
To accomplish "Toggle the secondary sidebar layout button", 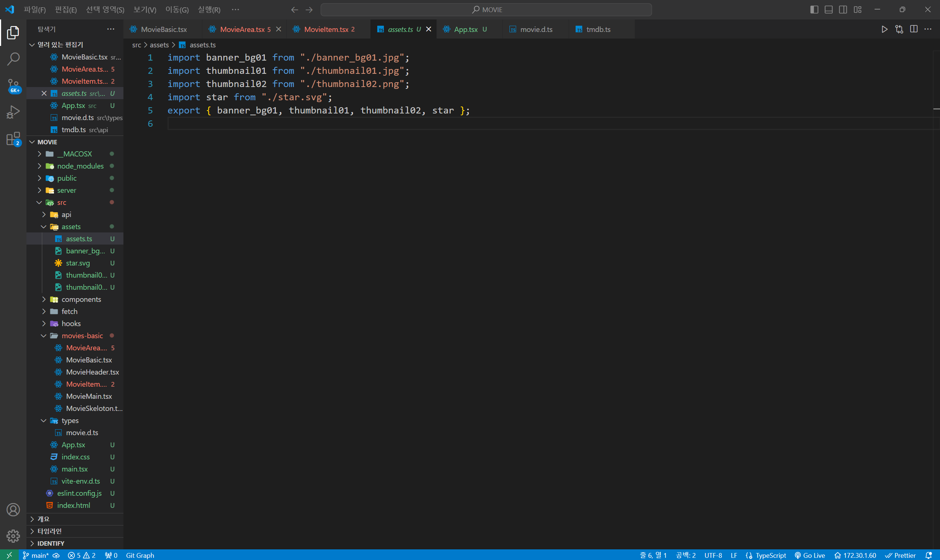I will pos(843,10).
